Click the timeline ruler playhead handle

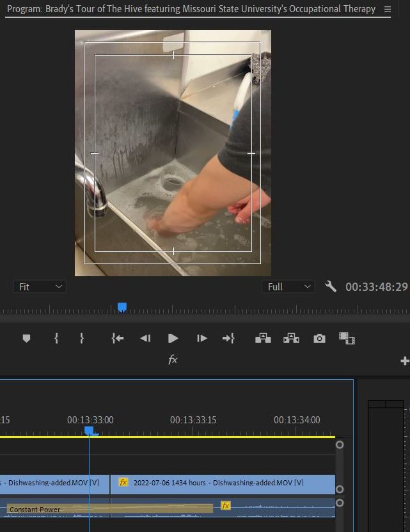pos(89,430)
